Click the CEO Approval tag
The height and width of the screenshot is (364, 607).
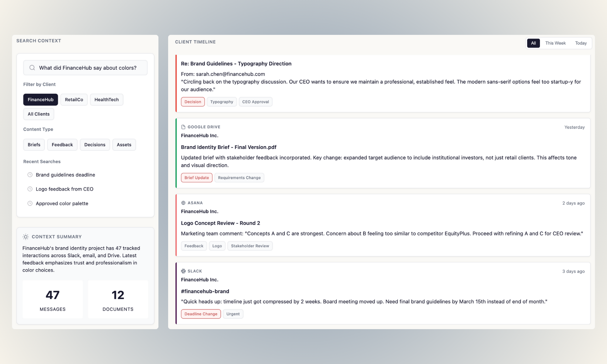click(255, 102)
